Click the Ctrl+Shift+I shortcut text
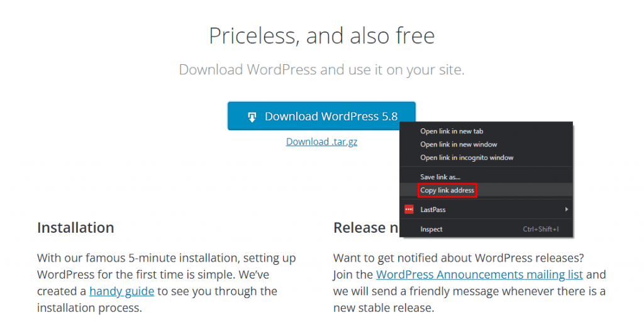The image size is (644, 329). click(x=540, y=229)
